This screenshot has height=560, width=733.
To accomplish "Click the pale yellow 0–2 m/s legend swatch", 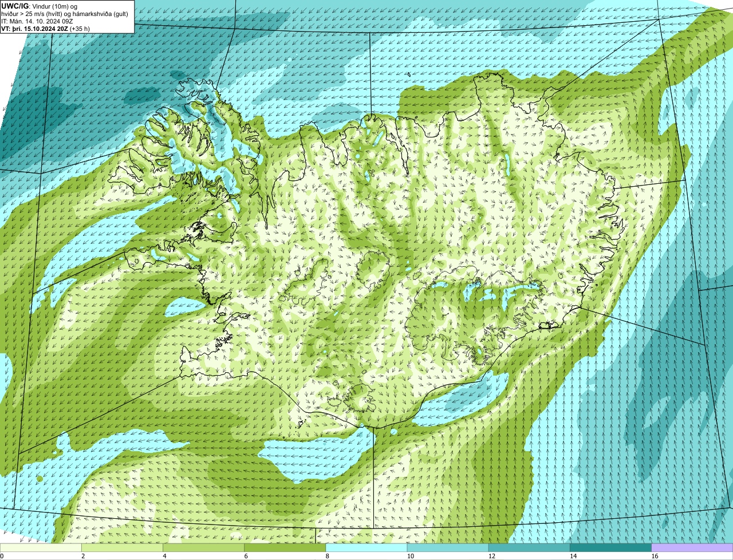I will click(x=41, y=548).
